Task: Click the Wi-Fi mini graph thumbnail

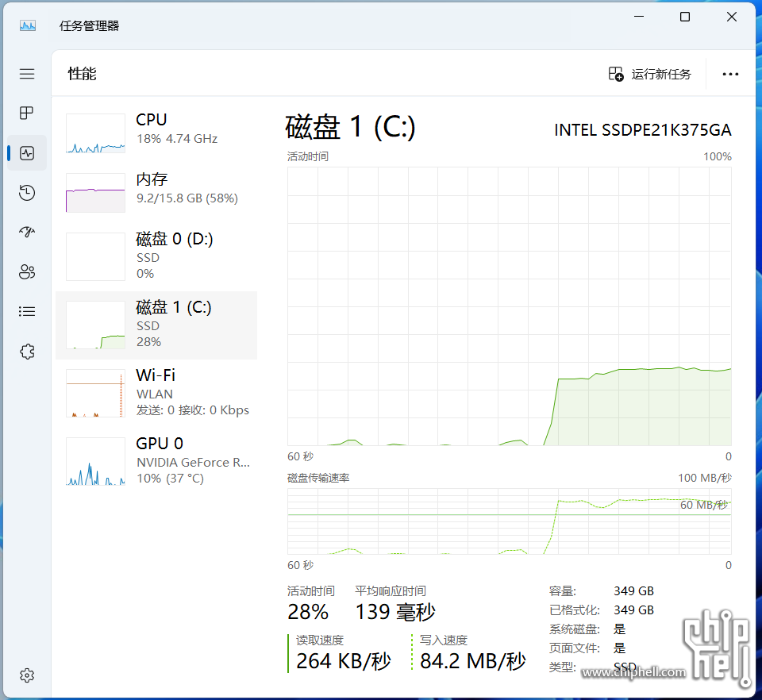Action: click(x=96, y=393)
